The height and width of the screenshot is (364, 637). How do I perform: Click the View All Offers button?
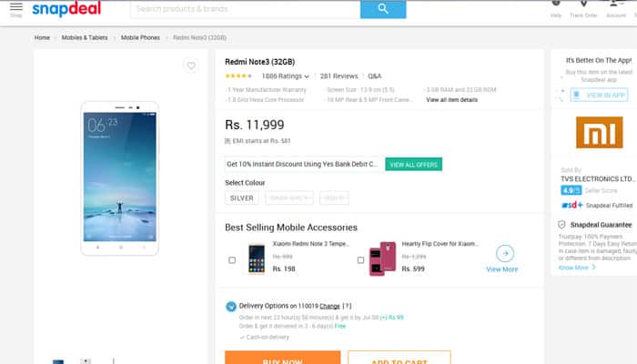tap(413, 164)
